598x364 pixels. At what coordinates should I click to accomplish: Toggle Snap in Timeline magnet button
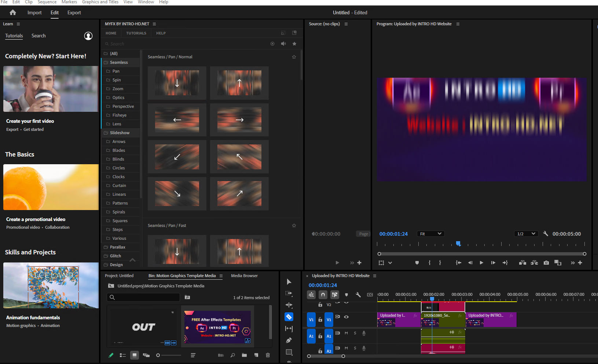click(323, 295)
